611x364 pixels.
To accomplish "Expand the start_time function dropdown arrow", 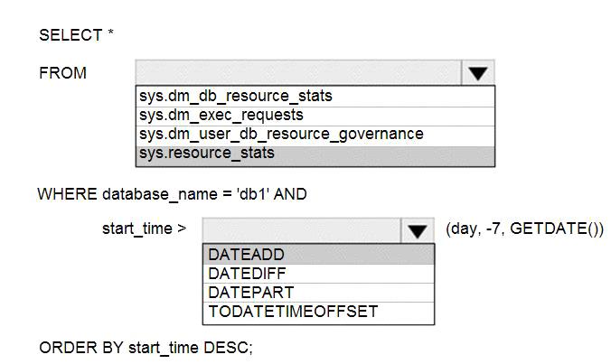I will 418,231.
